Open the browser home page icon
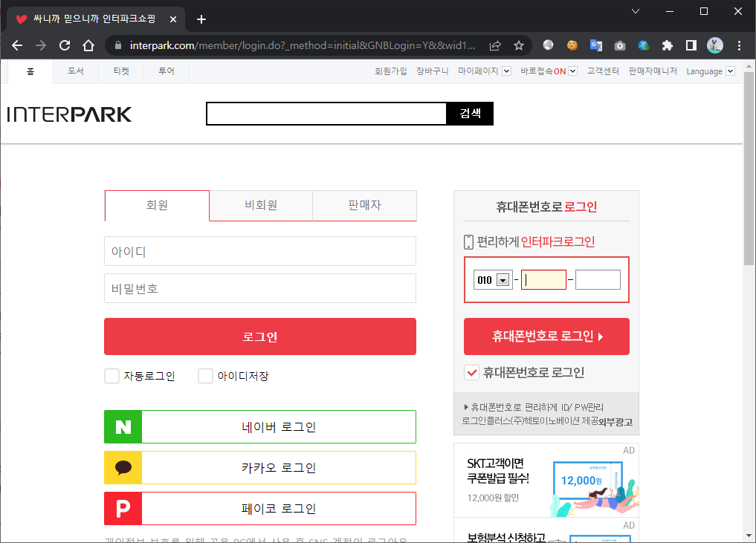The width and height of the screenshot is (756, 543). [88, 45]
